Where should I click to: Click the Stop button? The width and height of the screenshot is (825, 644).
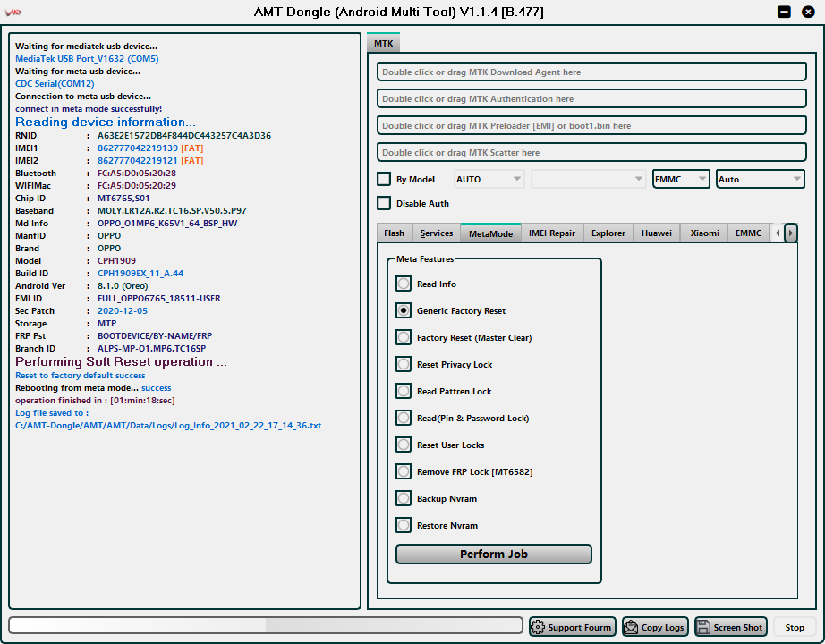(795, 627)
